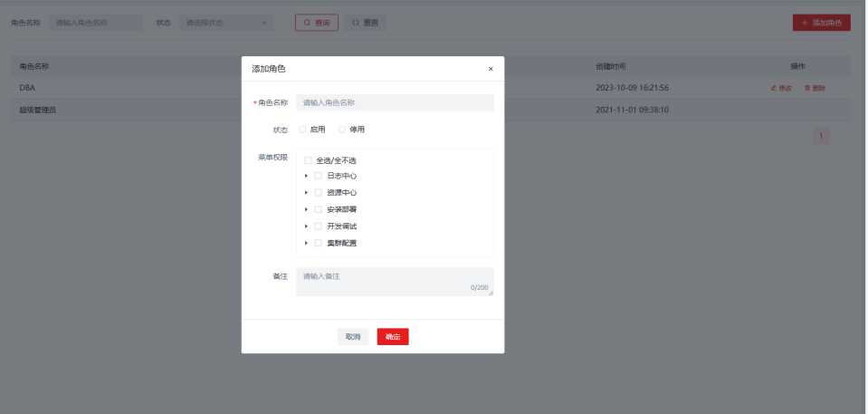Image resolution: width=868 pixels, height=414 pixels.
Task: Select the 停用 status radio button
Action: coord(342,130)
